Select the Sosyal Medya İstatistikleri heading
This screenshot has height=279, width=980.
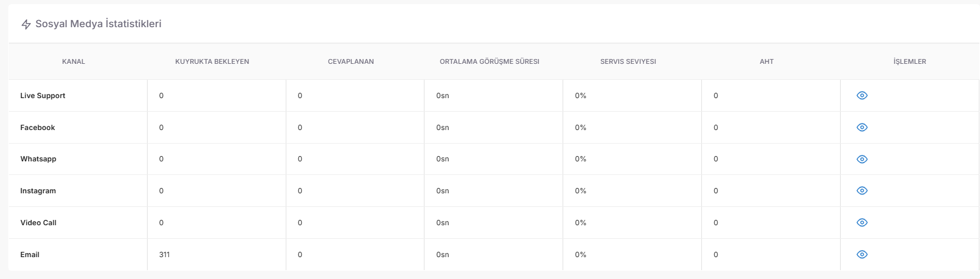pyautogui.click(x=99, y=24)
